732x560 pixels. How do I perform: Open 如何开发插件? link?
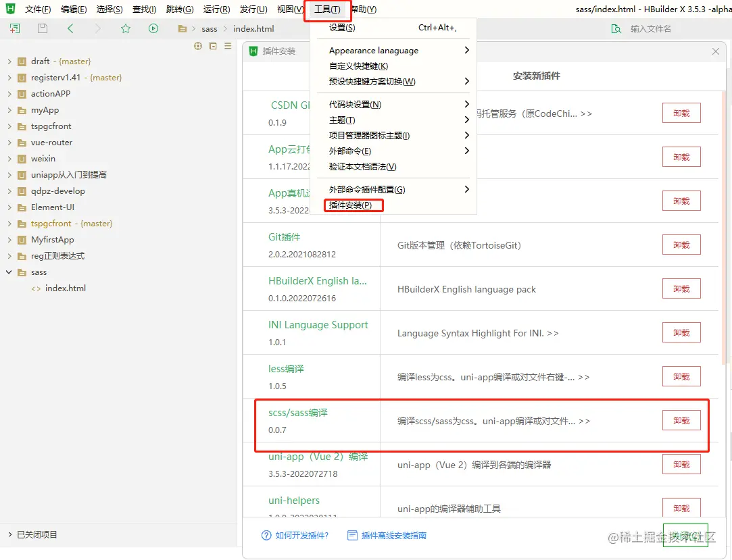pyautogui.click(x=302, y=535)
